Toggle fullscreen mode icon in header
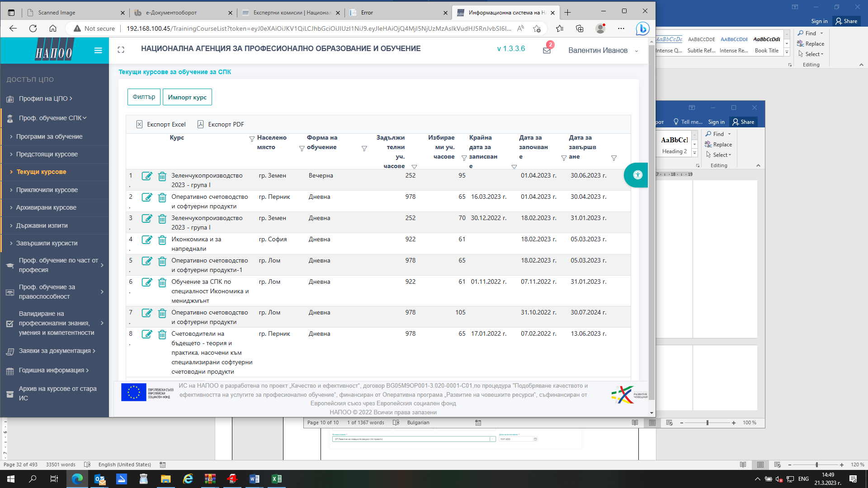Image resolution: width=868 pixels, height=488 pixels. tap(121, 50)
